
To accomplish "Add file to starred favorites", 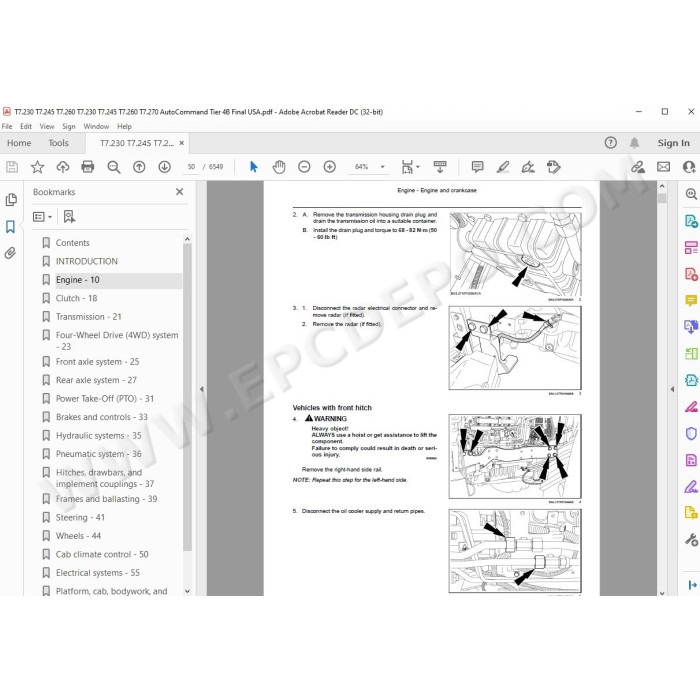I will point(37,167).
